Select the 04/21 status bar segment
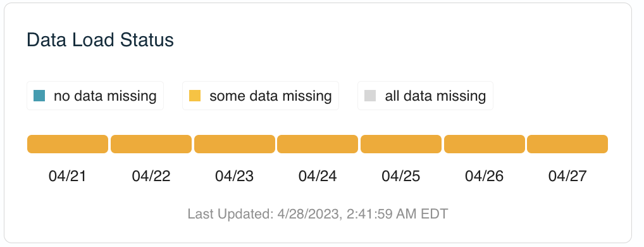Screen dimensions: 644x247 68,144
